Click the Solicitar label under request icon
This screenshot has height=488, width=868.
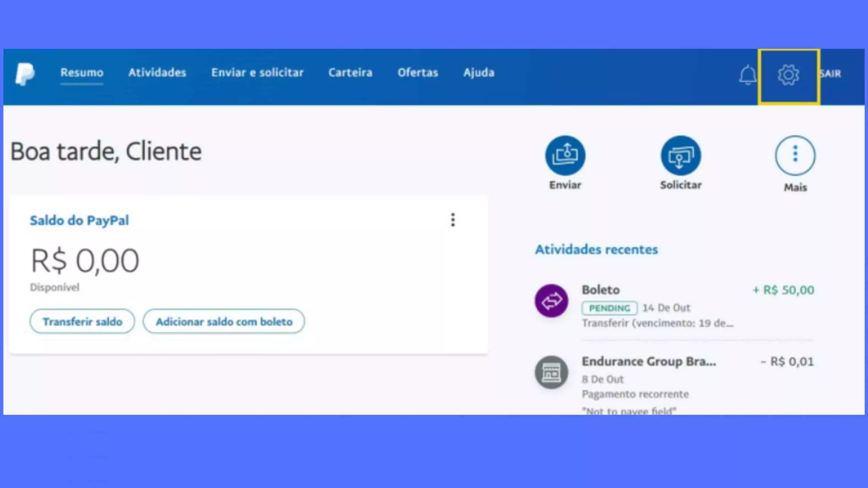point(681,185)
